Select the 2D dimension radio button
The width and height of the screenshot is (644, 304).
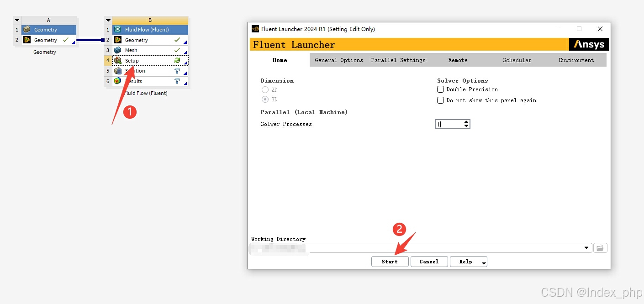click(265, 90)
